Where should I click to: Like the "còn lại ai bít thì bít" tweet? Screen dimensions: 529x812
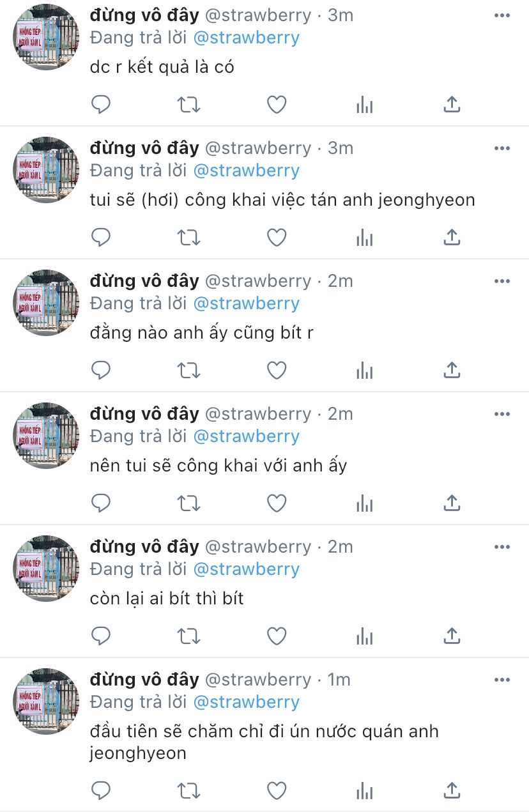276,636
